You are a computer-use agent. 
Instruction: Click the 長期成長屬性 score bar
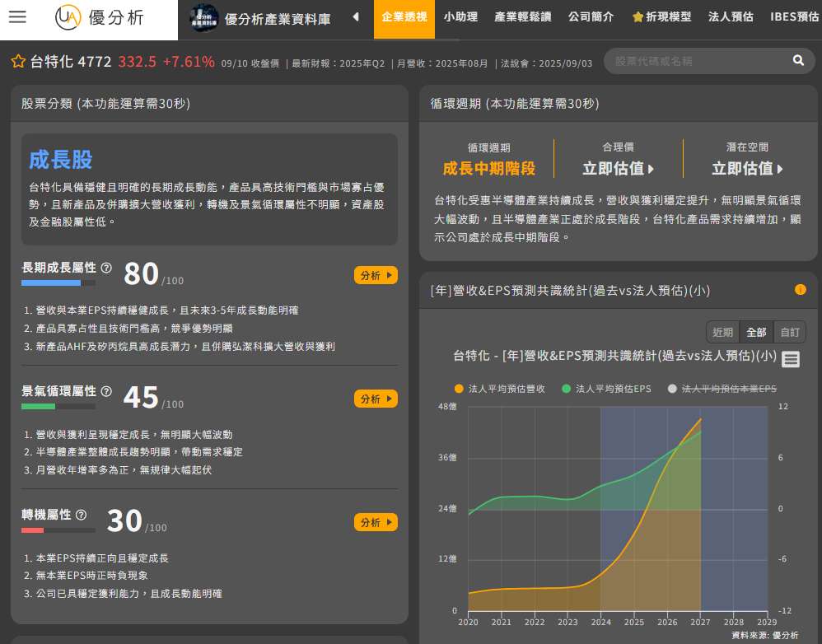(x=58, y=283)
